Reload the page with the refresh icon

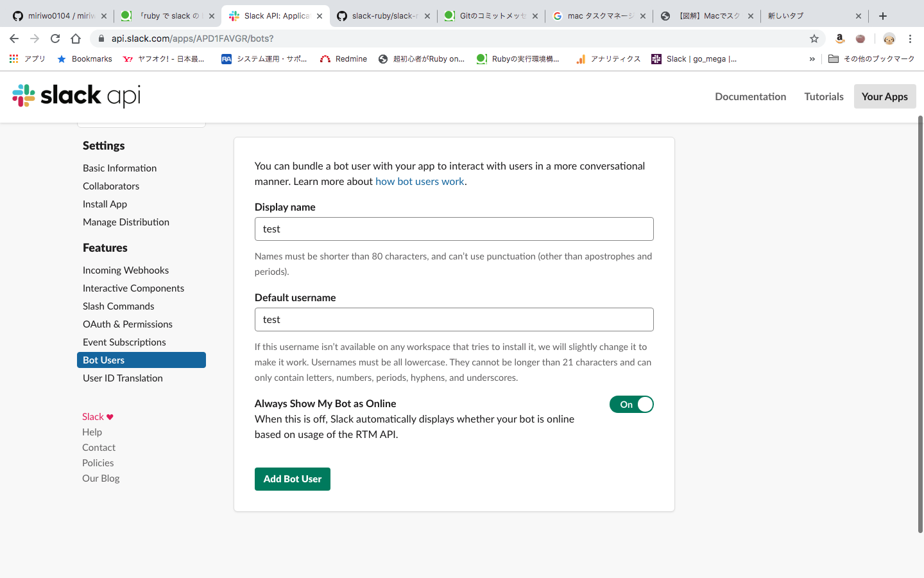coord(55,39)
